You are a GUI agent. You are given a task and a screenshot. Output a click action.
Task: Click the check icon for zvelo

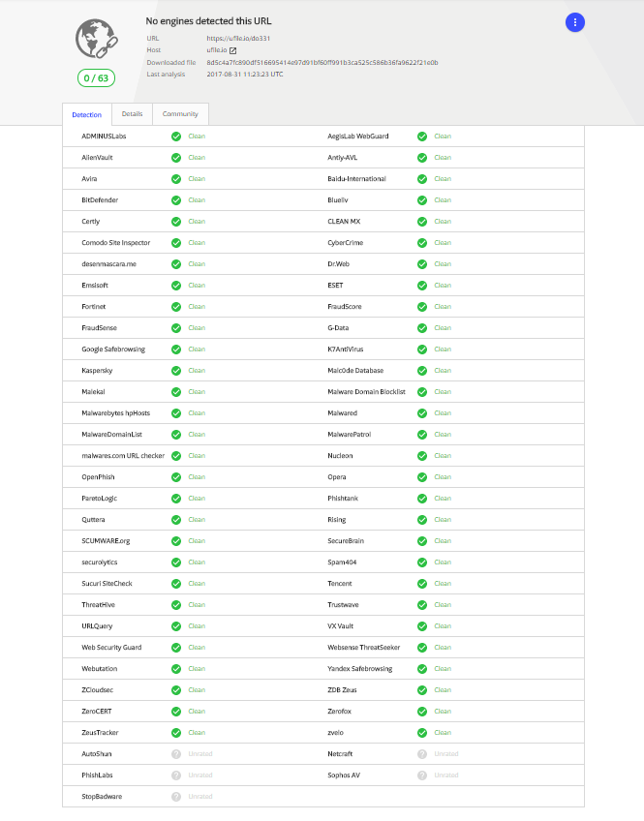click(x=422, y=733)
